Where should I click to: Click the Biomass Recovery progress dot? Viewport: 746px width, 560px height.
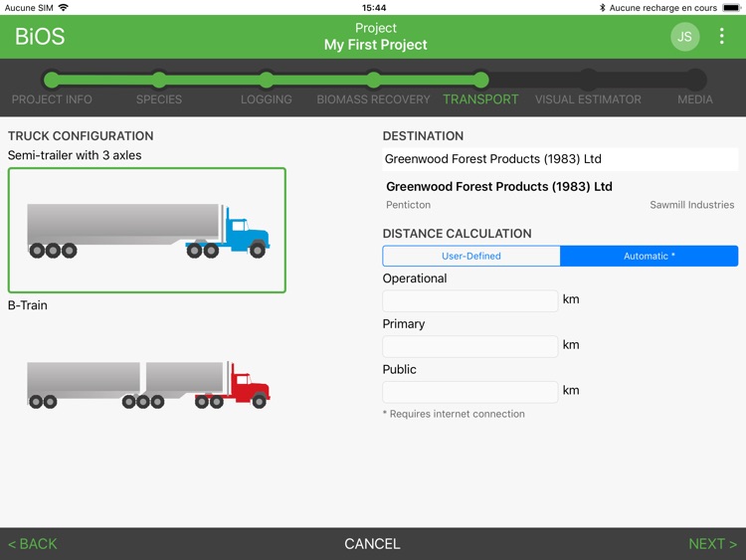(x=373, y=80)
